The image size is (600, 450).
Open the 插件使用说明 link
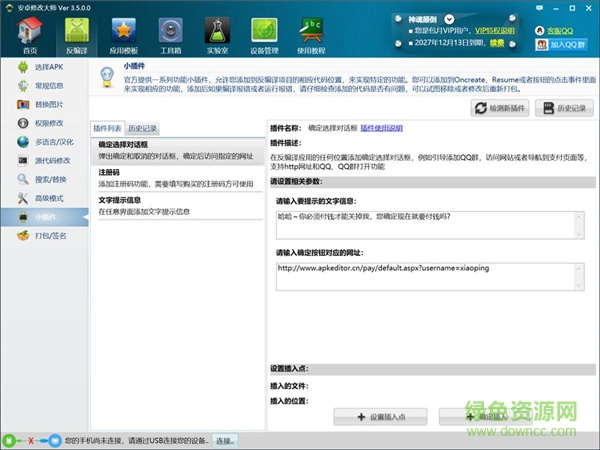click(381, 128)
